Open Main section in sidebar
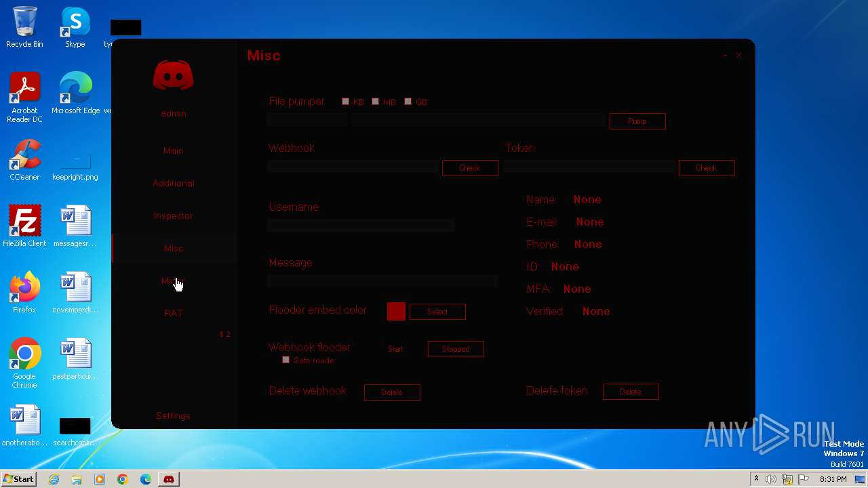The width and height of the screenshot is (868, 488). click(173, 150)
